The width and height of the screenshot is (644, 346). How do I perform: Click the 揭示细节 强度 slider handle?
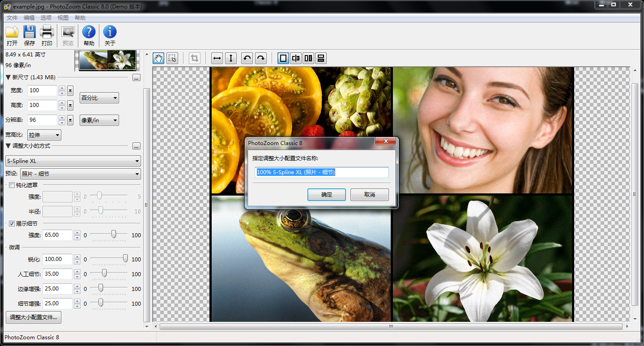pyautogui.click(x=114, y=234)
